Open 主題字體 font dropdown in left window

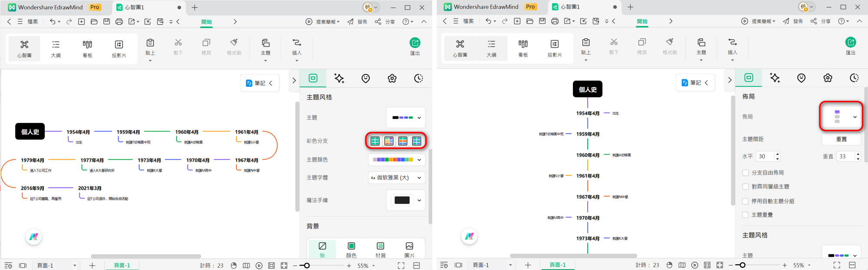tap(396, 178)
